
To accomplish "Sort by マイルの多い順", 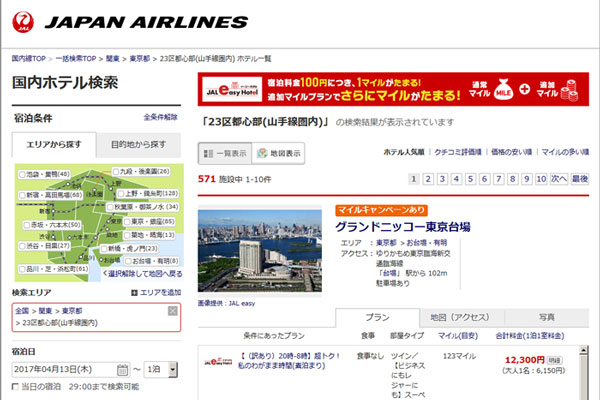I will click(x=565, y=152).
